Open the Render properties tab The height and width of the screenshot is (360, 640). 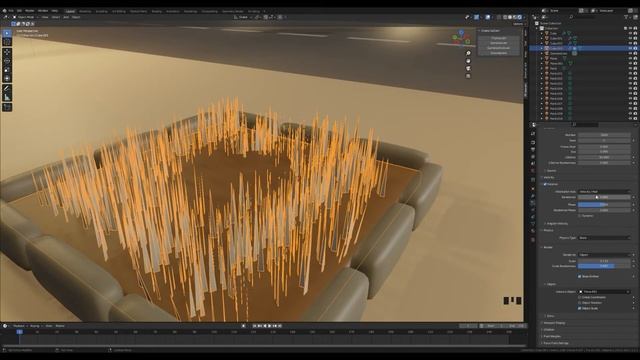[533, 142]
